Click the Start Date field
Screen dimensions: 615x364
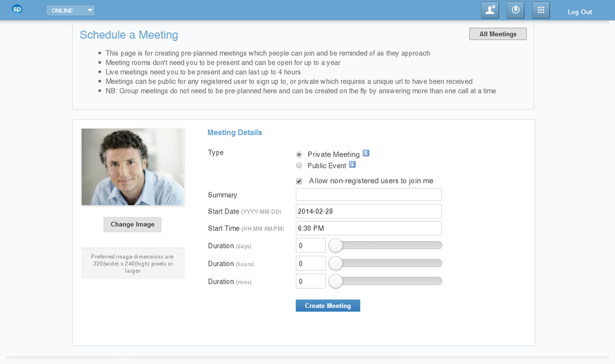point(369,211)
